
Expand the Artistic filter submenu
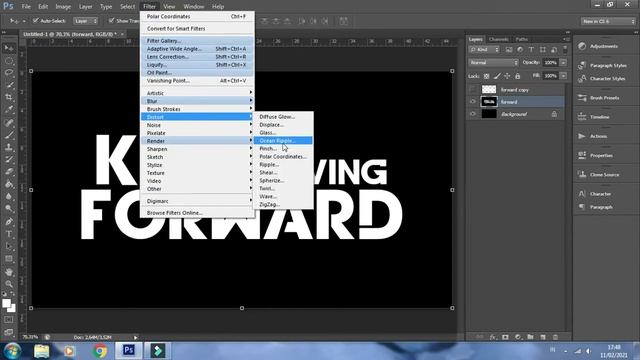point(197,93)
